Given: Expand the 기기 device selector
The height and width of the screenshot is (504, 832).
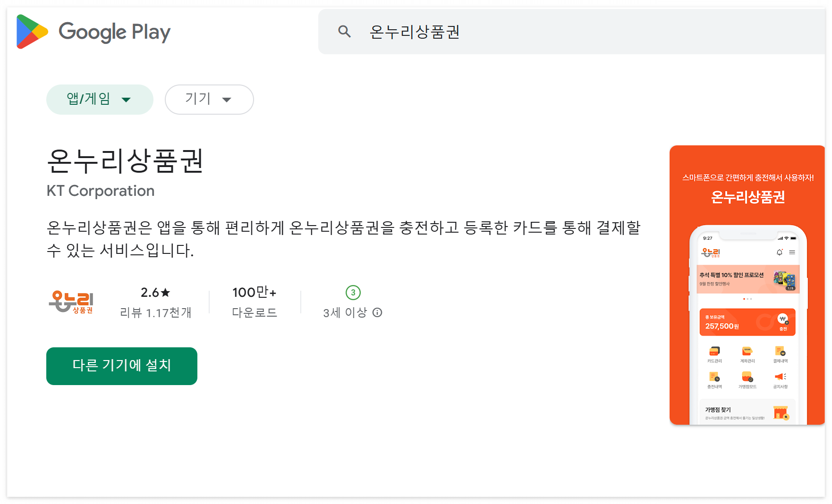Looking at the screenshot, I should [x=209, y=99].
